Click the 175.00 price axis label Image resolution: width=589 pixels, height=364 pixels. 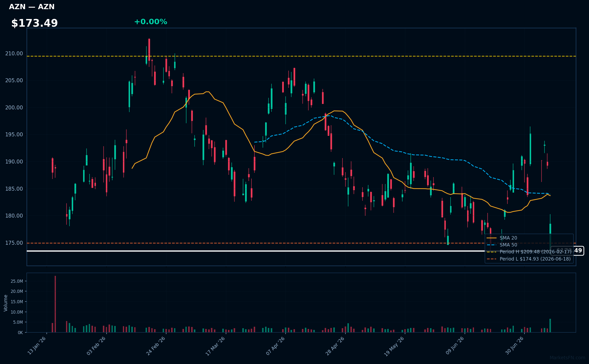(x=14, y=243)
